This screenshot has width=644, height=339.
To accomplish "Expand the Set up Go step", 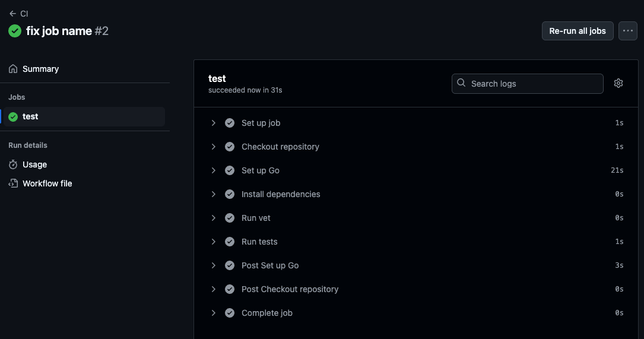I will (214, 170).
